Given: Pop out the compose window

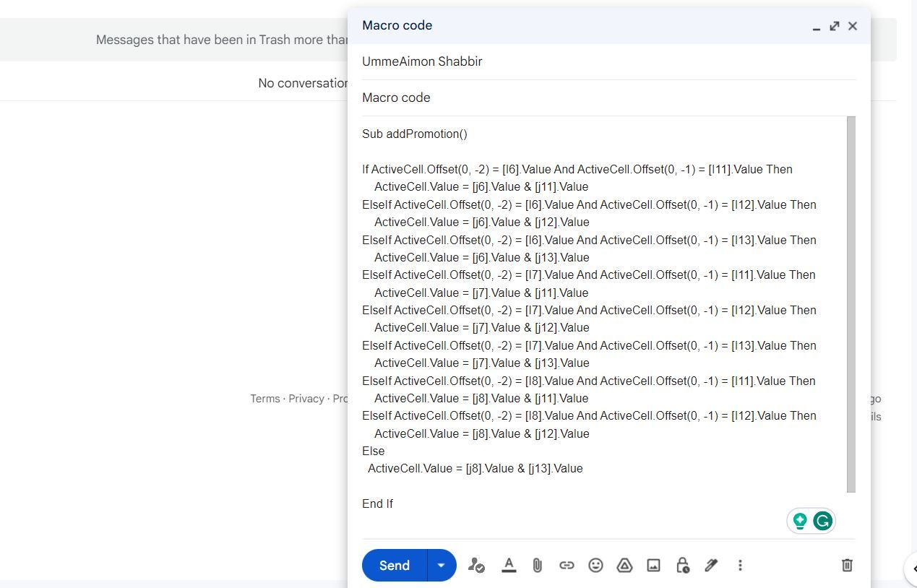Looking at the screenshot, I should click(834, 25).
